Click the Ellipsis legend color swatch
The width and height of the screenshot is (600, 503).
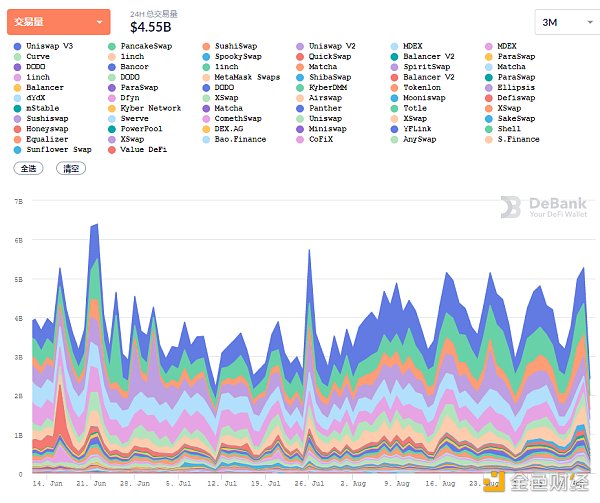point(488,88)
